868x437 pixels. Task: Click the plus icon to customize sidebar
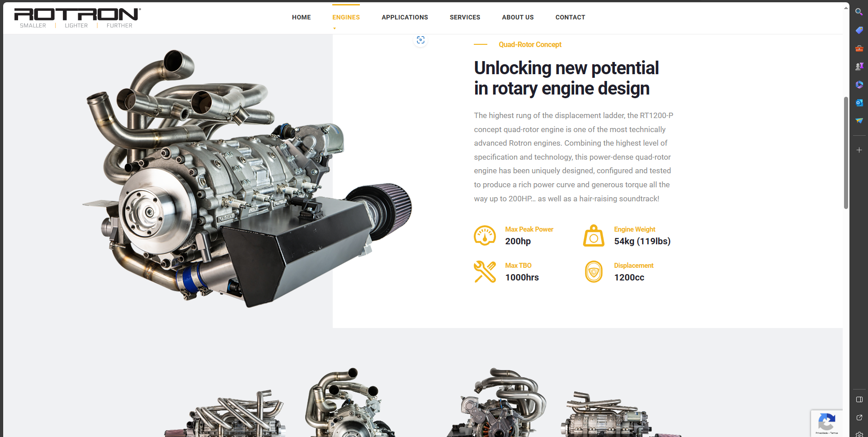tap(859, 150)
